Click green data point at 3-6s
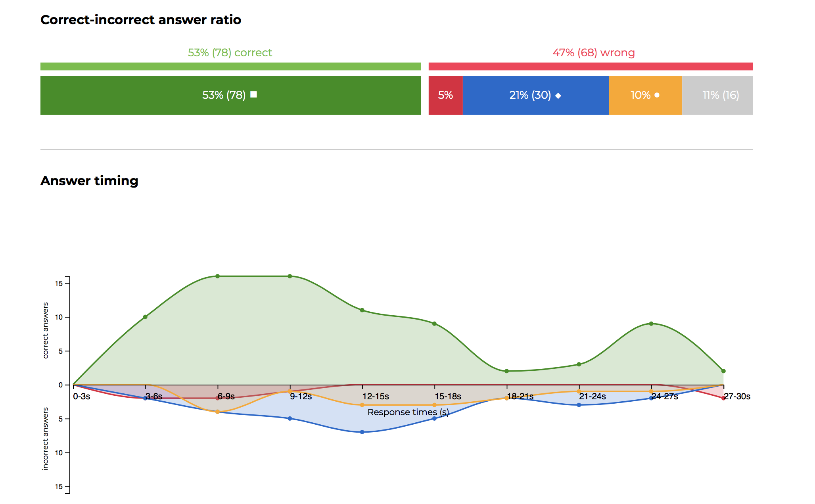 pos(145,317)
